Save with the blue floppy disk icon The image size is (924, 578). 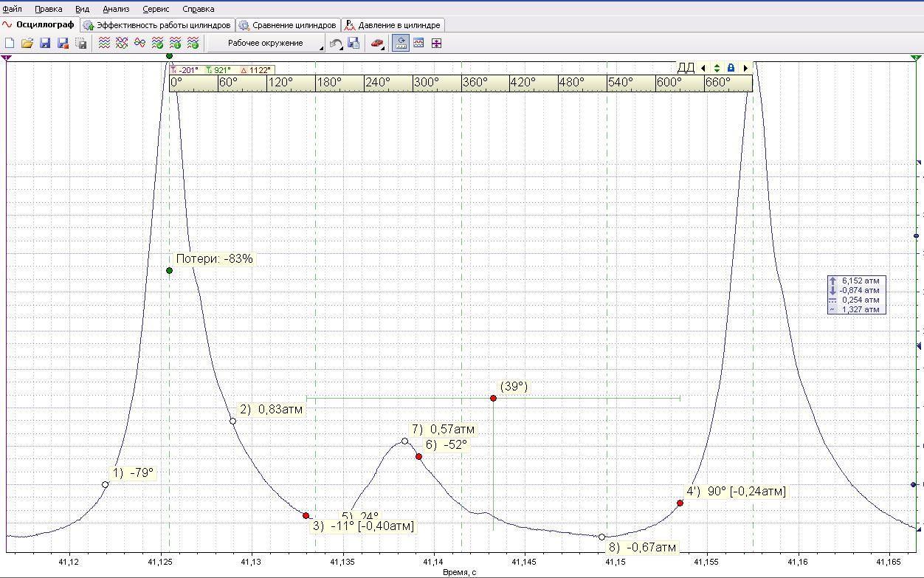(45, 44)
